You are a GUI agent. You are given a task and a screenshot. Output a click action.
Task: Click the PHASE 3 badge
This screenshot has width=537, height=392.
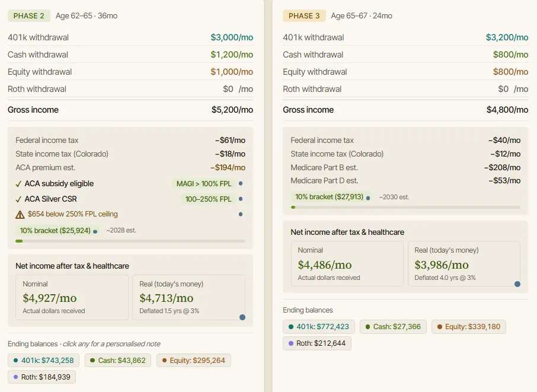click(x=304, y=16)
